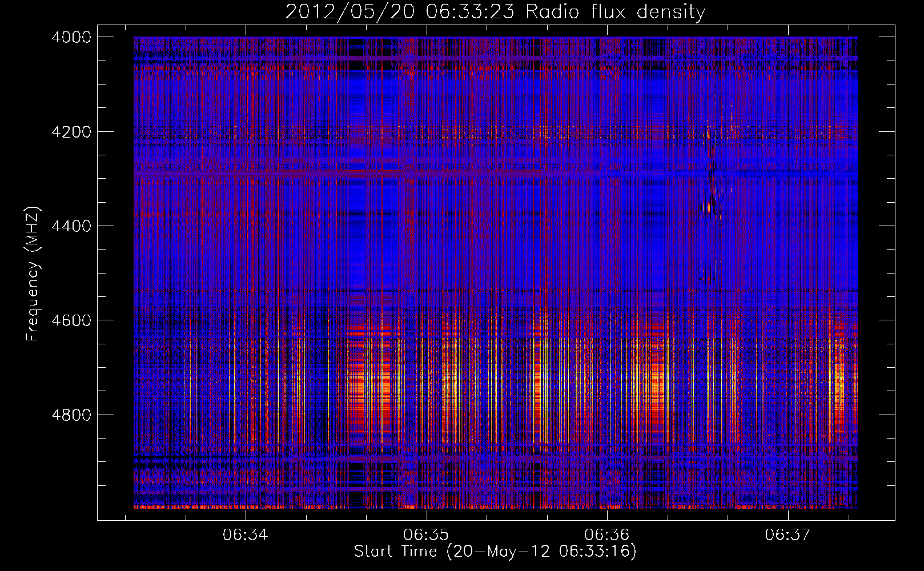This screenshot has width=924, height=571.
Task: Select the 4400 frequency axis label
Action: [x=71, y=226]
